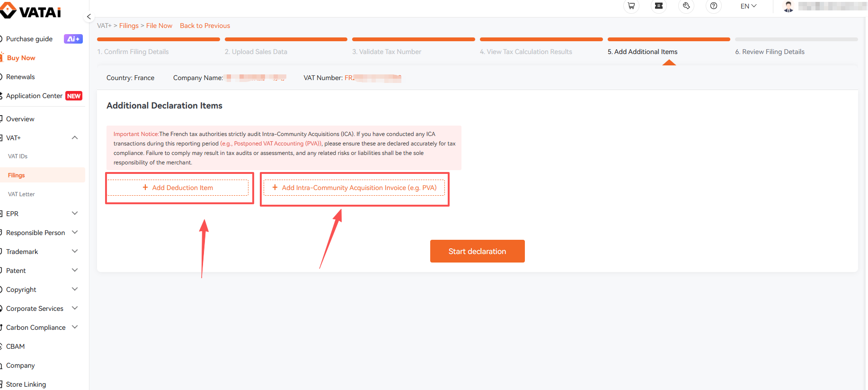Click the 'Important Notice:' text
The height and width of the screenshot is (390, 868).
pos(136,134)
